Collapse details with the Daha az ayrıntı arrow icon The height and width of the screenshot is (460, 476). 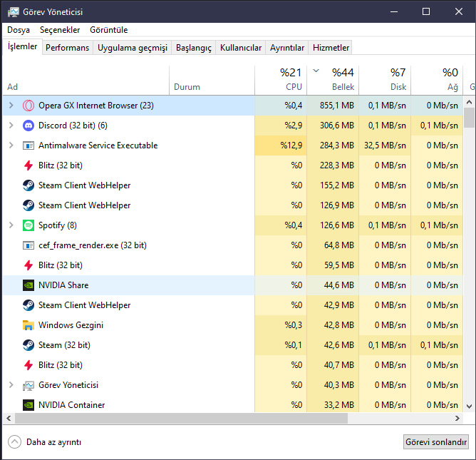14,442
